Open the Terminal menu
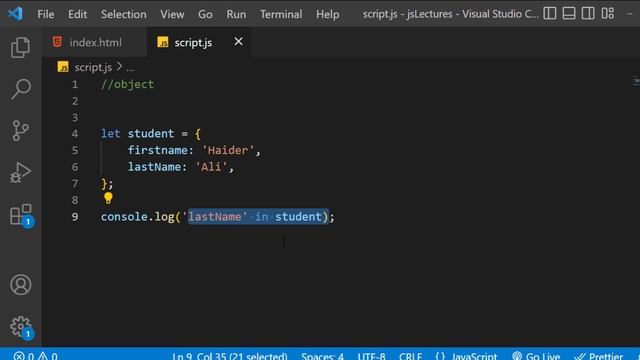This screenshot has width=640, height=360. coord(281,14)
